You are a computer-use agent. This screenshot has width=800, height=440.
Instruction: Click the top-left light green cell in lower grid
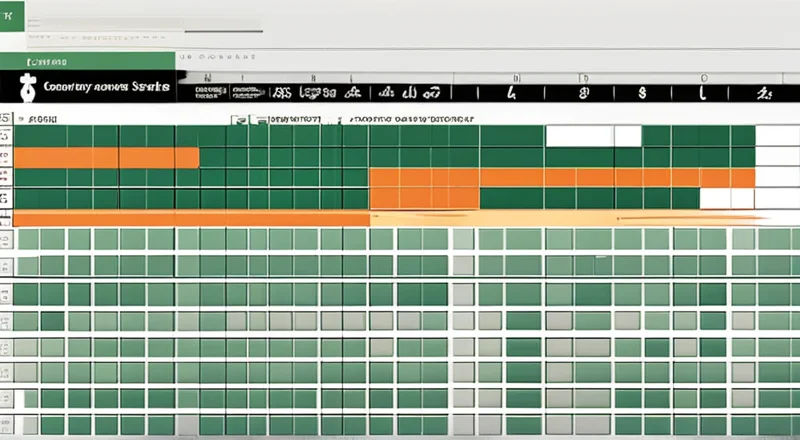28,239
